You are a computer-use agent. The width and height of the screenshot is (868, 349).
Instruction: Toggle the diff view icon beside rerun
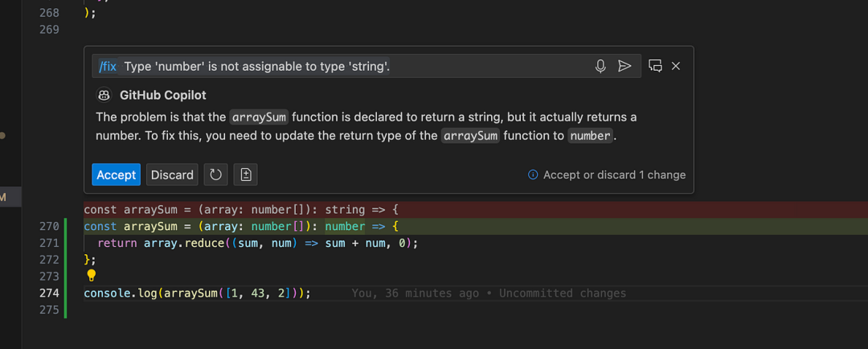[x=246, y=174]
